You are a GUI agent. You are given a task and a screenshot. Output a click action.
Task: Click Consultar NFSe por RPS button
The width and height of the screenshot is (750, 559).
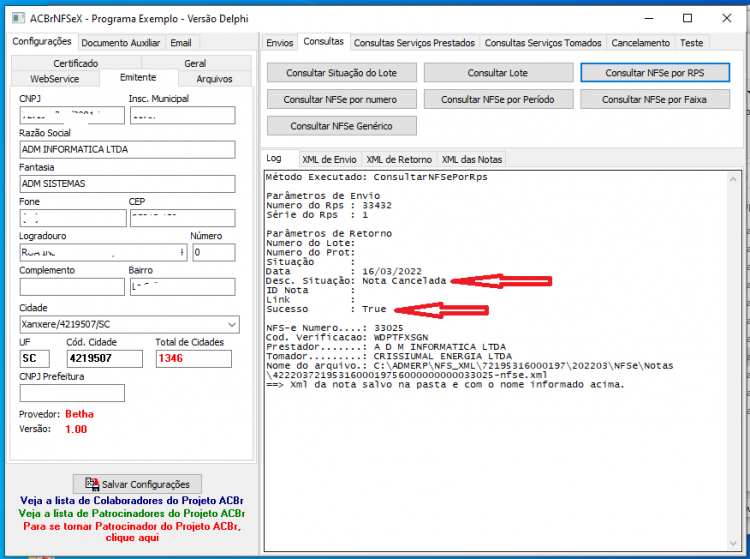click(655, 73)
